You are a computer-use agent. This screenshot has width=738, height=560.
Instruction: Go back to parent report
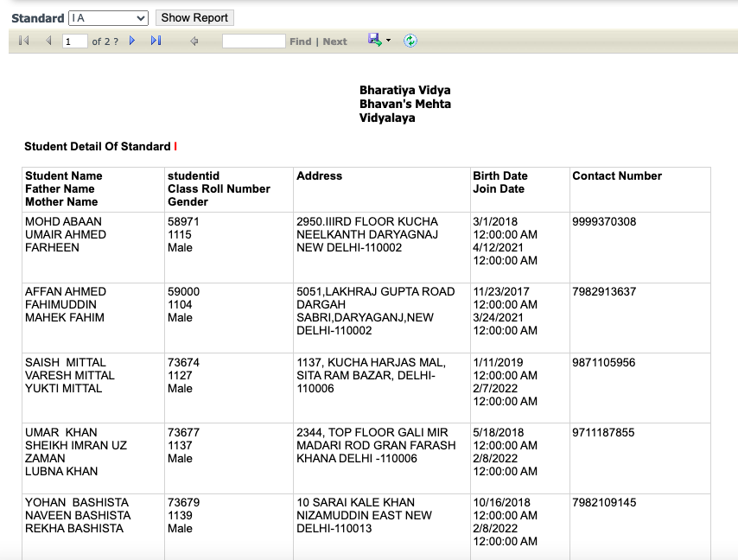(x=194, y=41)
